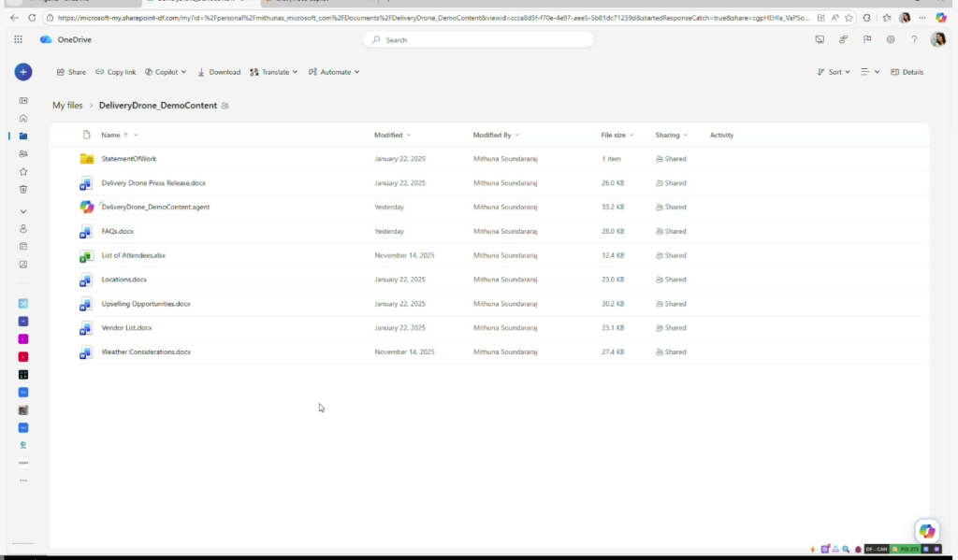The width and height of the screenshot is (958, 560).
Task: Open the Details pane button
Action: tap(907, 72)
